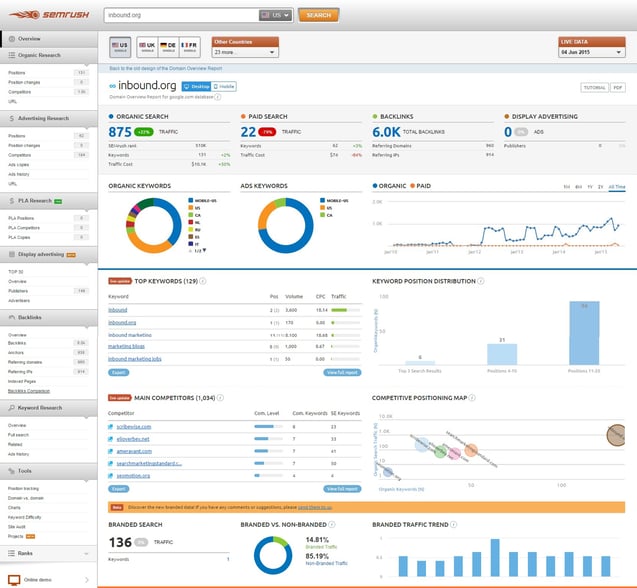
Task: Open info icon for Branded vs. Non-Branded
Action: pyautogui.click(x=332, y=525)
